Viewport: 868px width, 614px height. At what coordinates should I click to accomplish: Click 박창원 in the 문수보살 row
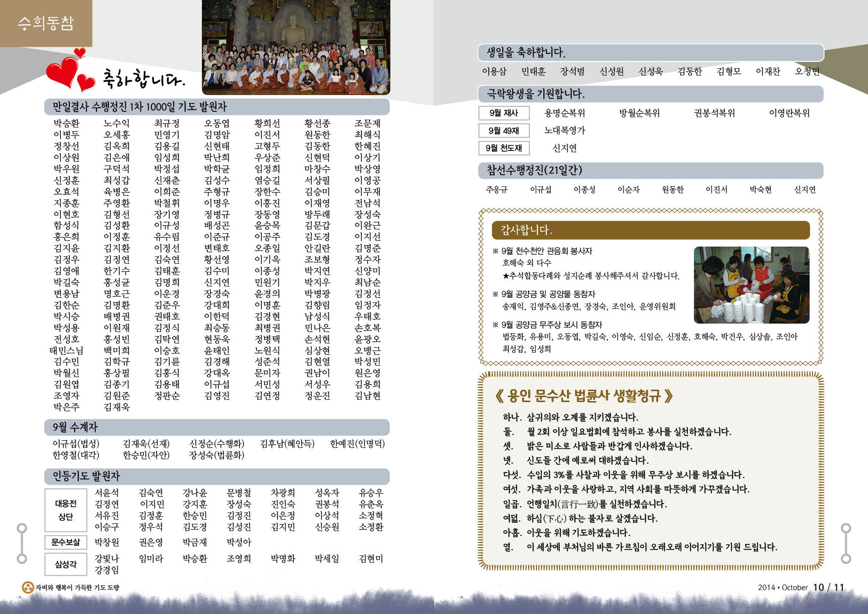coord(107,543)
